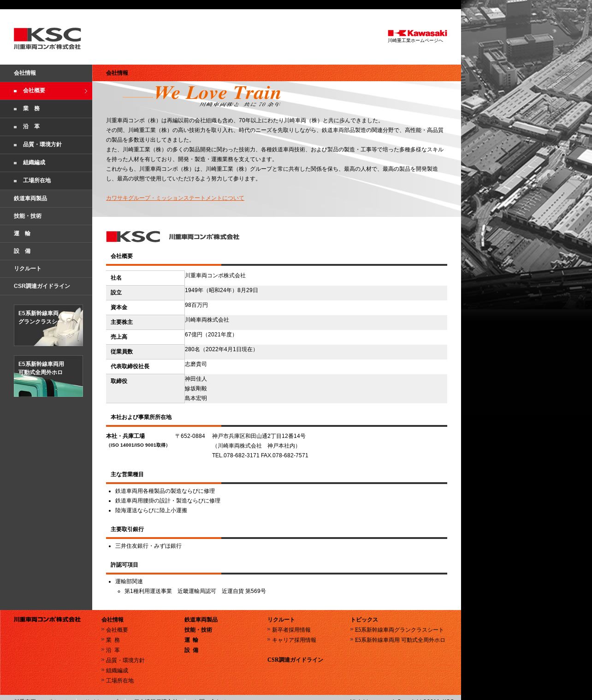The height and width of the screenshot is (700, 592).
Task: Click the table value 川重車両コンポ株式会社 beside 社名
Action: pyautogui.click(x=215, y=275)
